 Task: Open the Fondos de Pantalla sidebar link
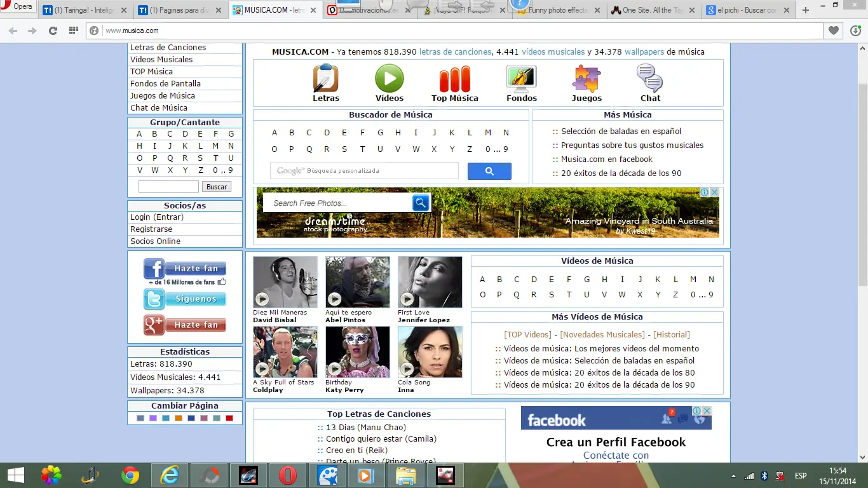[165, 84]
